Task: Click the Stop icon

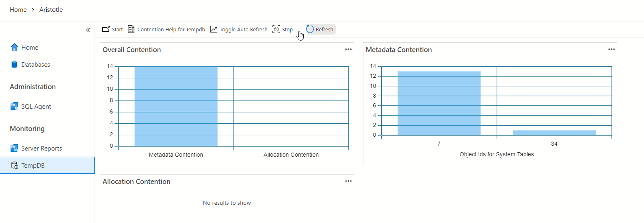Action: pos(277,29)
